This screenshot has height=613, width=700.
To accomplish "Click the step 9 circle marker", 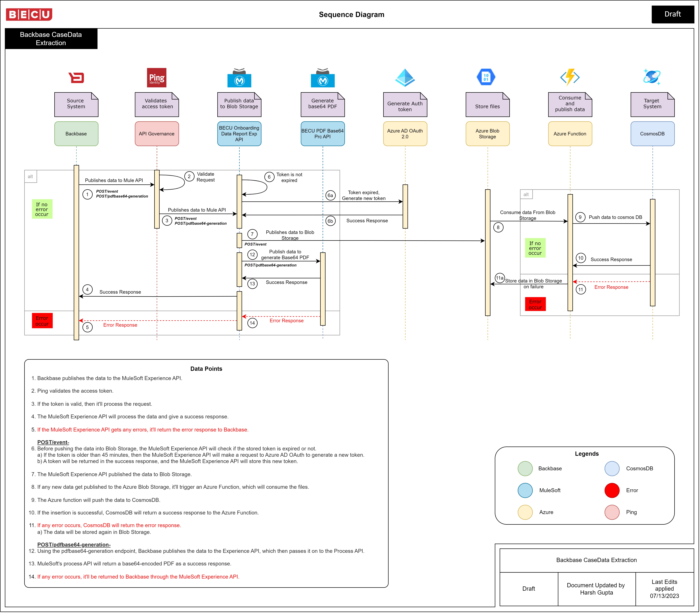I will (x=580, y=217).
